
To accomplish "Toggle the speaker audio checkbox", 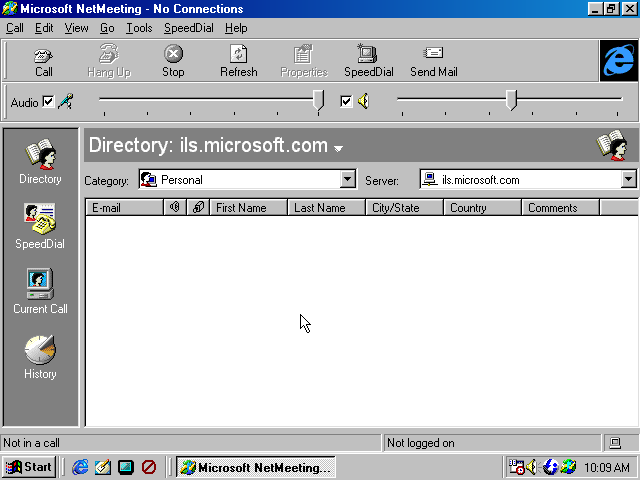I will 346,101.
